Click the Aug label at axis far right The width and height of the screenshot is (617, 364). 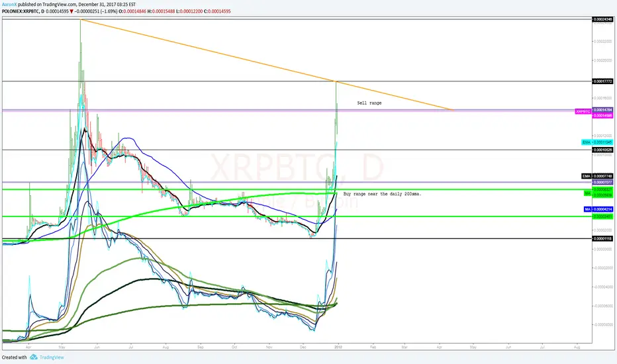point(577,347)
